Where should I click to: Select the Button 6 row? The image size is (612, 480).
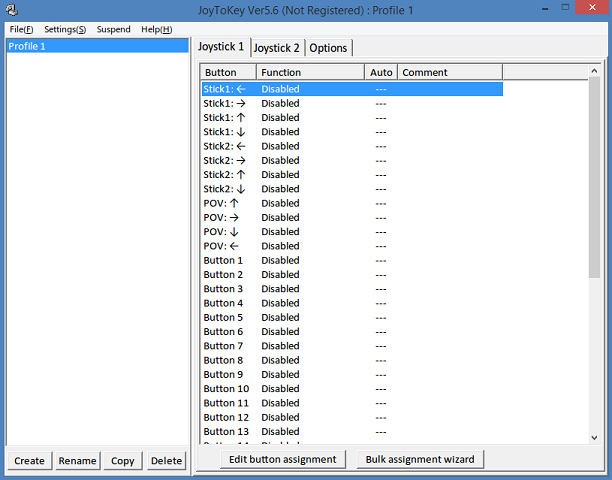[352, 332]
